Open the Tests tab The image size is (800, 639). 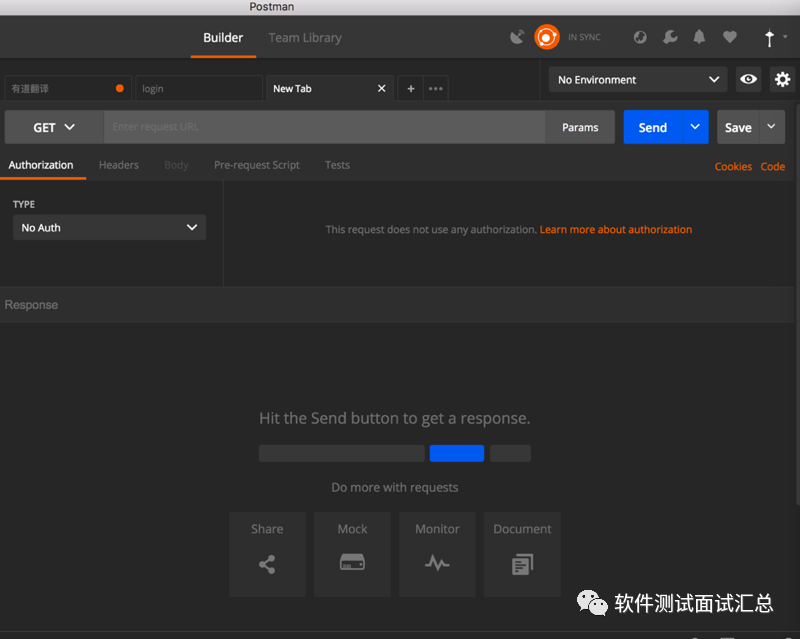click(x=337, y=165)
